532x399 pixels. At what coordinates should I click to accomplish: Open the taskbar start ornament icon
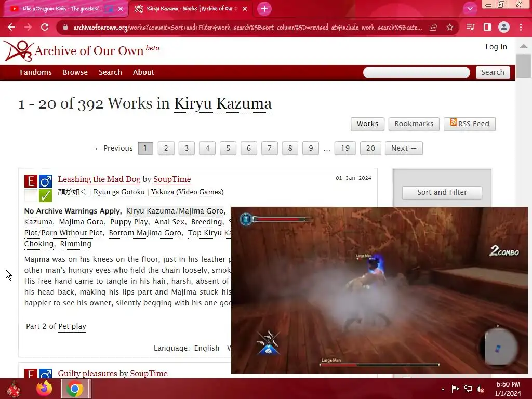coord(14,389)
